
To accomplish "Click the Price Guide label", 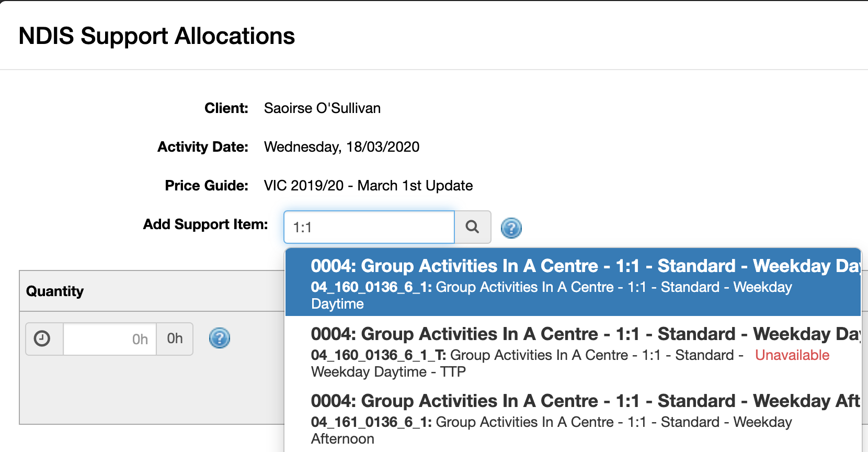I will pyautogui.click(x=207, y=186).
